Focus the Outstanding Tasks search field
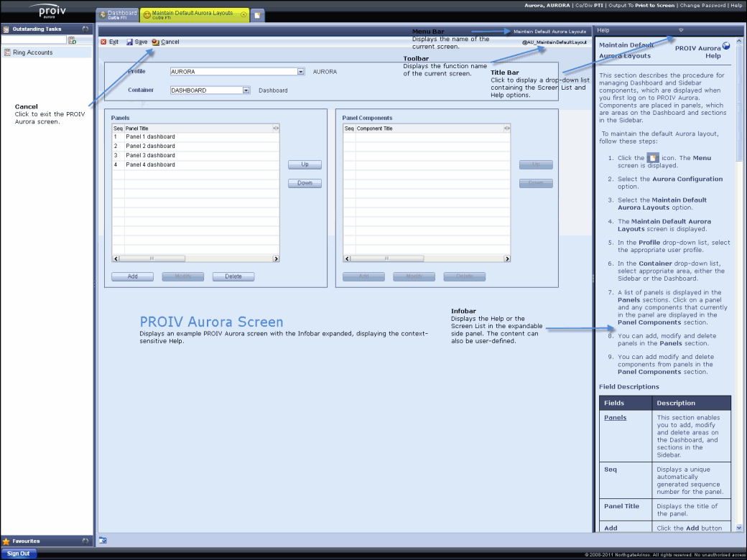This screenshot has height=560, width=747. coord(34,40)
